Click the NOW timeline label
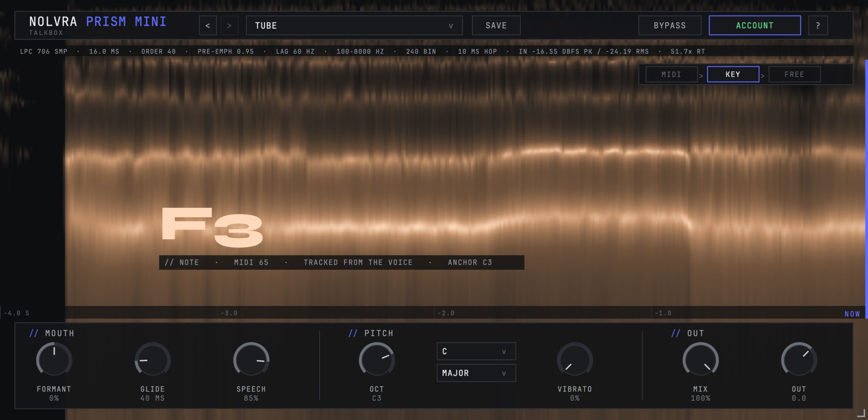Viewport: 868px width, 420px height. (x=852, y=314)
